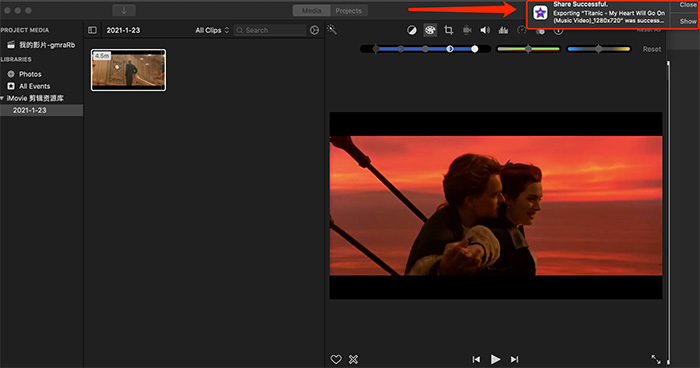700x368 pixels.
Task: Click the Photos library icon
Action: 11,74
